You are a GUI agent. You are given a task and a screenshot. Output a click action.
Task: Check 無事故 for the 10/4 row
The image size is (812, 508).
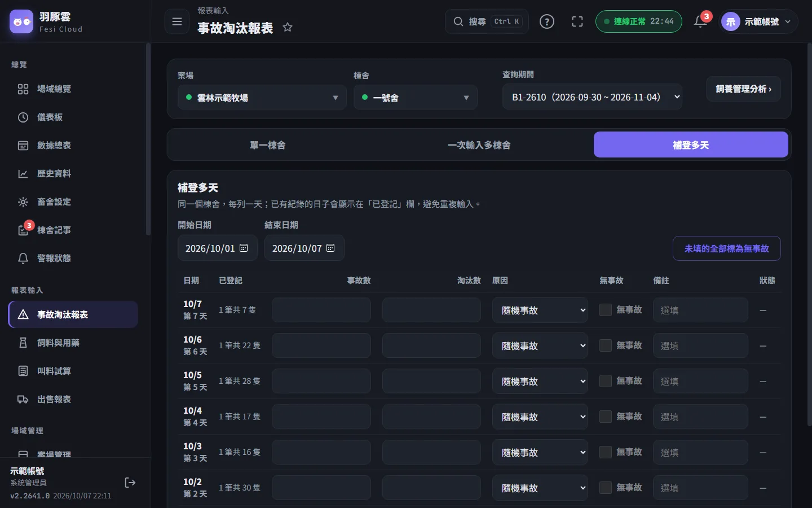pos(606,417)
